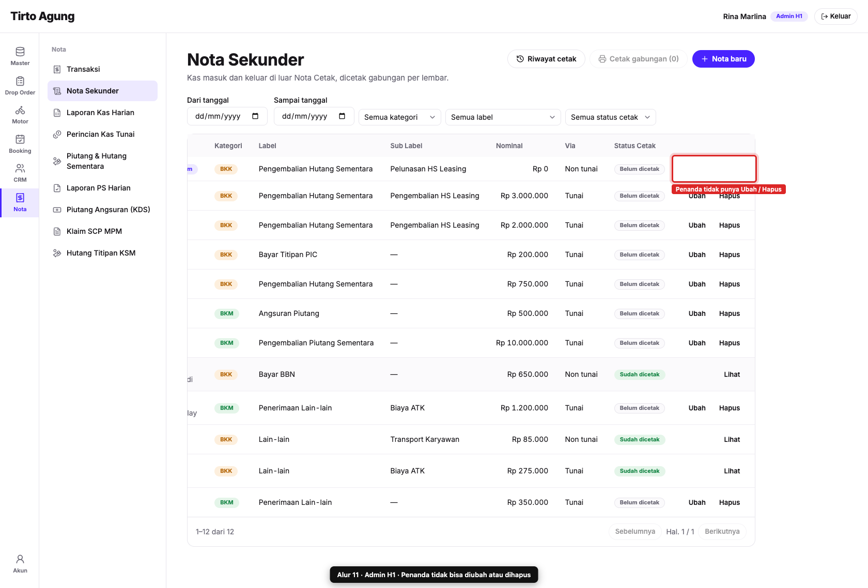This screenshot has height=588, width=868.
Task: Expand the Semua kategori dropdown
Action: pos(400,117)
